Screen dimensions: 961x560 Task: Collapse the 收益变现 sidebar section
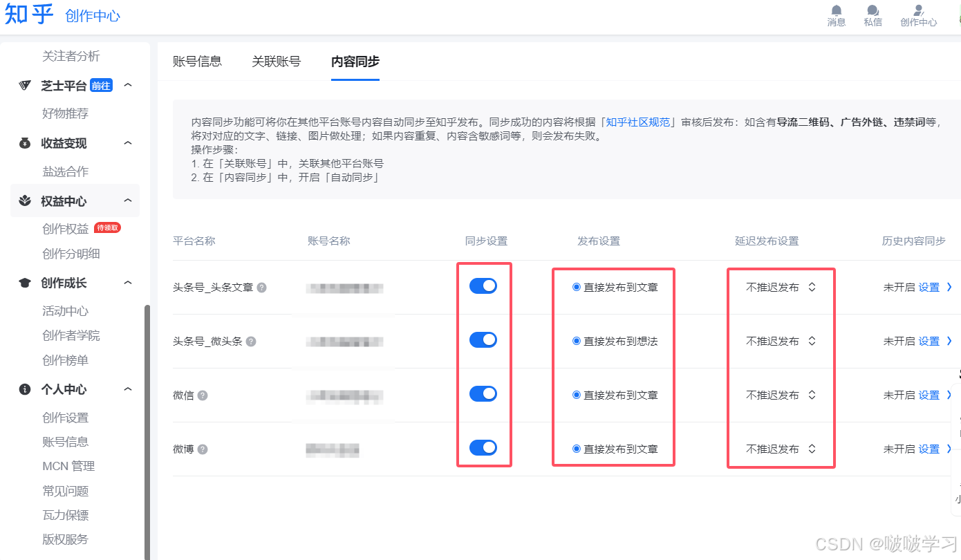[x=128, y=143]
